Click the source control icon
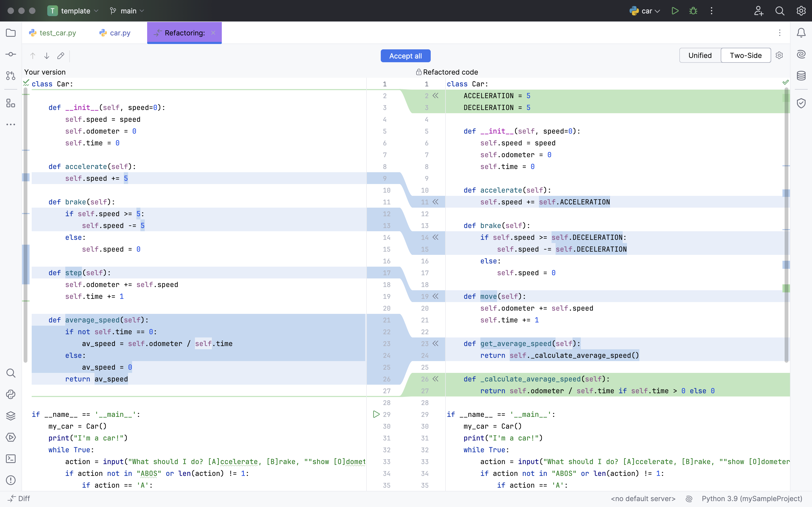This screenshot has height=507, width=812. (x=10, y=75)
